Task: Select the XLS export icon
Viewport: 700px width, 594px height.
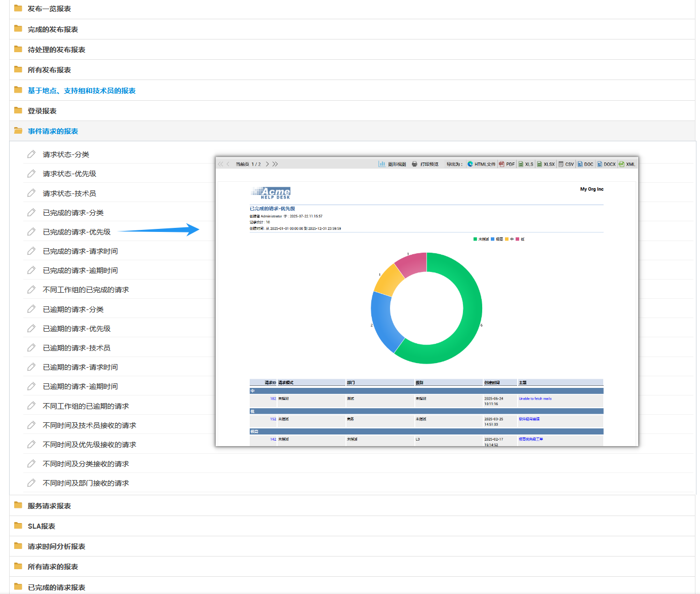Action: (x=526, y=164)
